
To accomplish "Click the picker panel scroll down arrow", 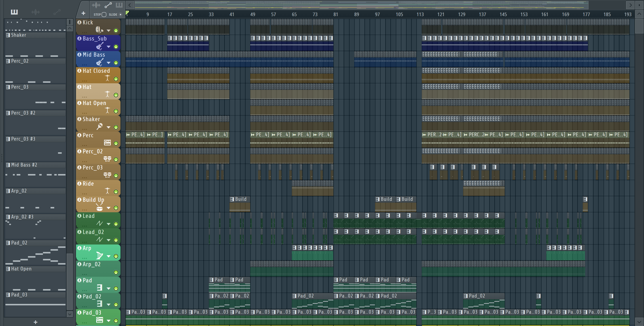I will (70, 314).
